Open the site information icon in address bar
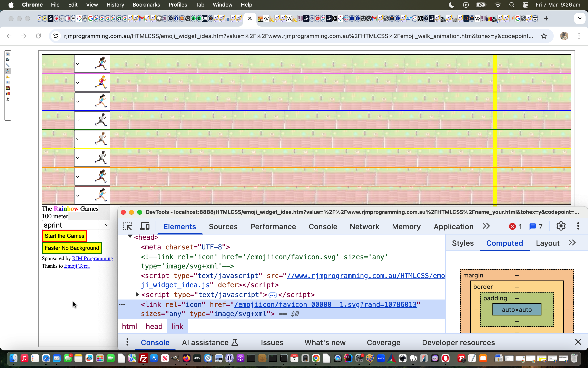Screen dimensions: 588x368 (x=56, y=36)
